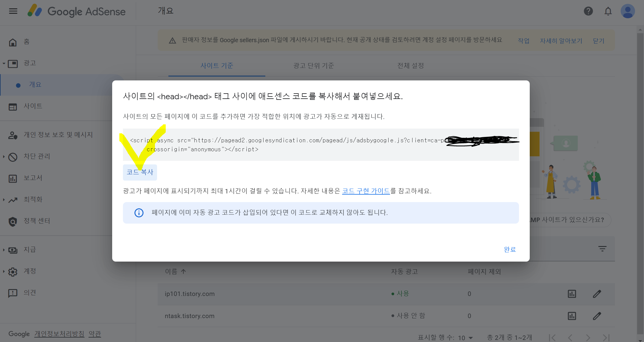The image size is (644, 342).
Task: Click the 사용 status for ip101.tistory.com
Action: (x=400, y=294)
